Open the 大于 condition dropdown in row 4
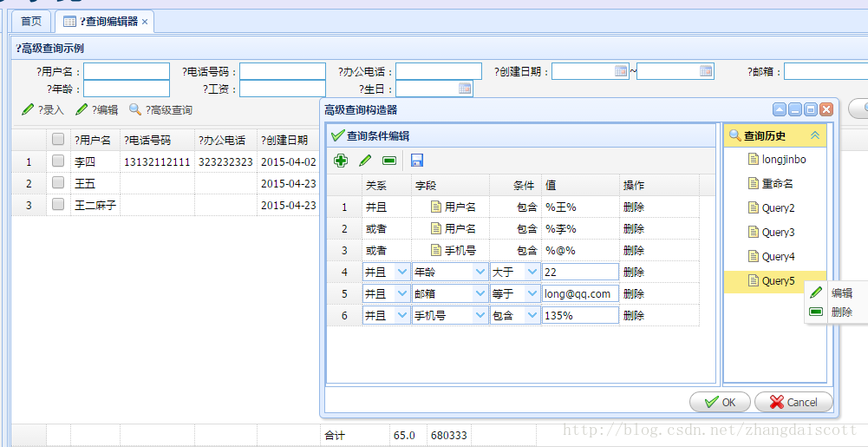The width and height of the screenshot is (868, 447). [x=532, y=272]
